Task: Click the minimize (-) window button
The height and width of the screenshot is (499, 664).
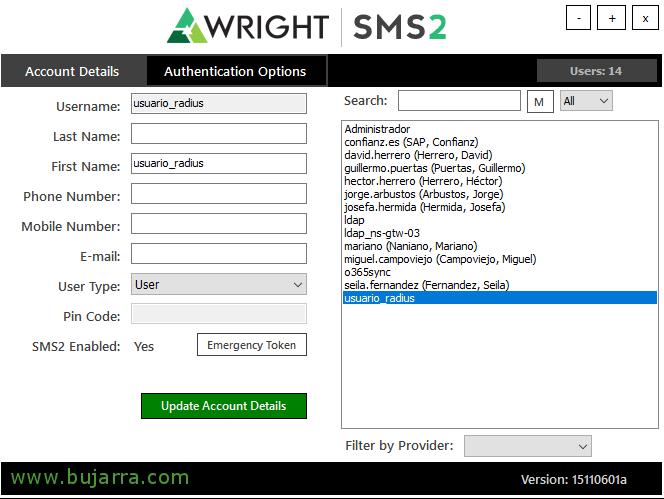Action: (578, 18)
